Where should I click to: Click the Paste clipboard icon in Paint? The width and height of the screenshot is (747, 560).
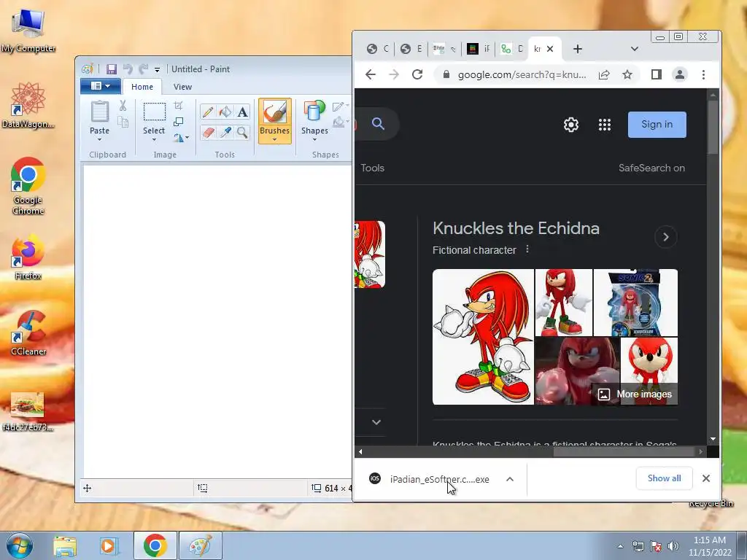tap(99, 112)
